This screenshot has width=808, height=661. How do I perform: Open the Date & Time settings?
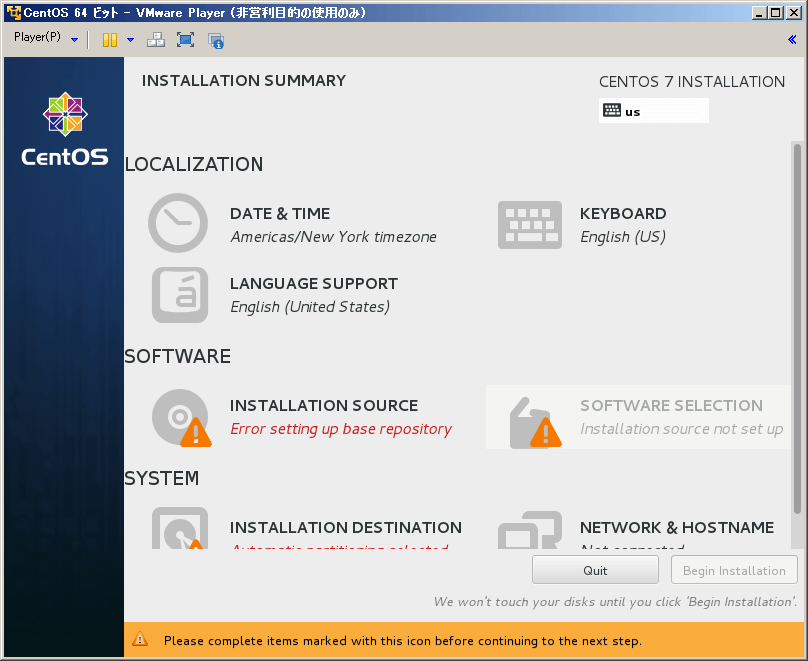[280, 213]
